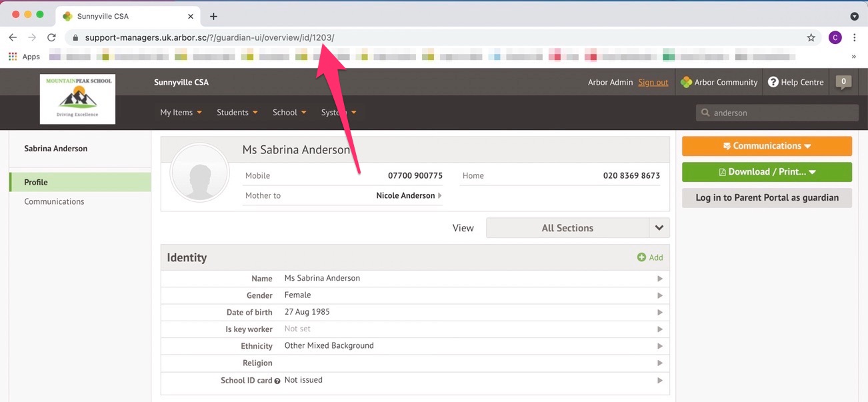Click the Not set key worker value
The image size is (868, 402).
point(297,329)
